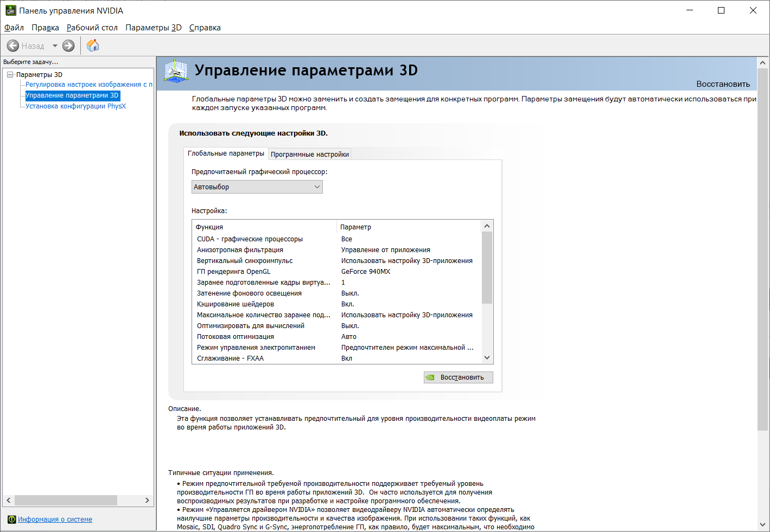Screen dimensions: 770x532
Task: Select the Регулировка настроек изображения tree item
Action: point(89,85)
